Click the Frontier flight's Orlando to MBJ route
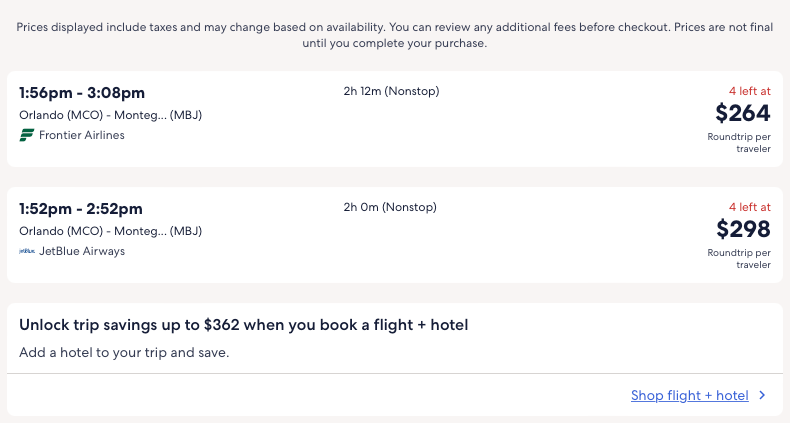Screen dimensions: 790x423 click(x=110, y=115)
